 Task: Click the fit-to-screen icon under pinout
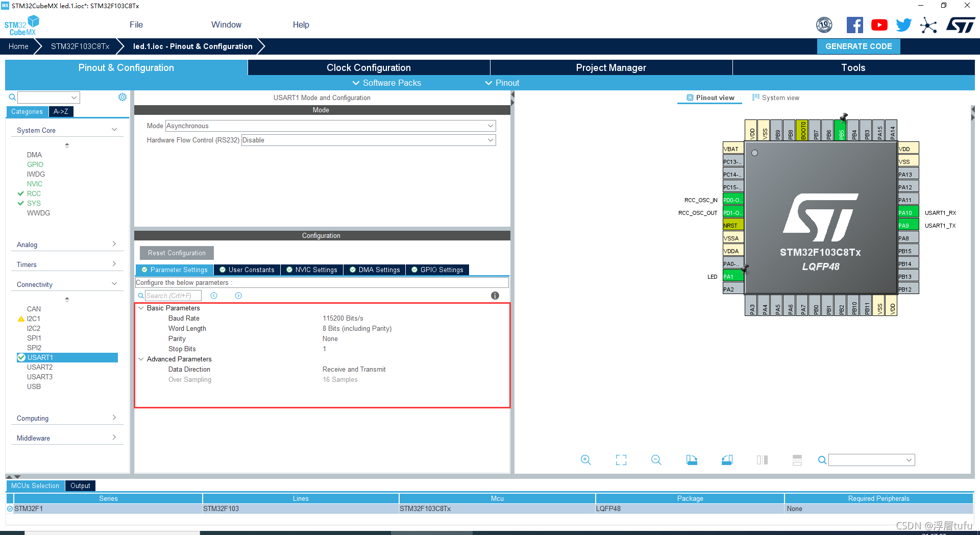click(x=621, y=460)
